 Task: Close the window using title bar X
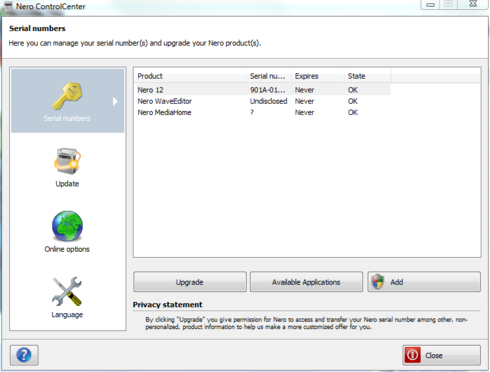473,4
